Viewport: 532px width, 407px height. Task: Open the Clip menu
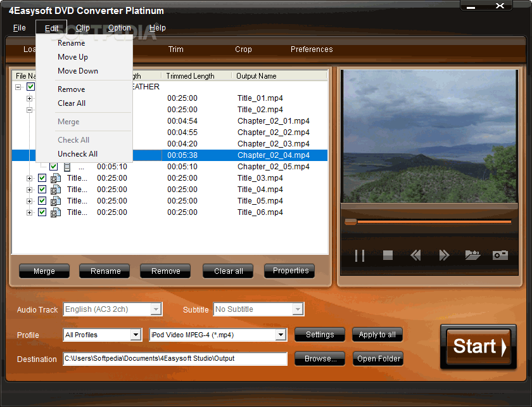click(x=83, y=28)
